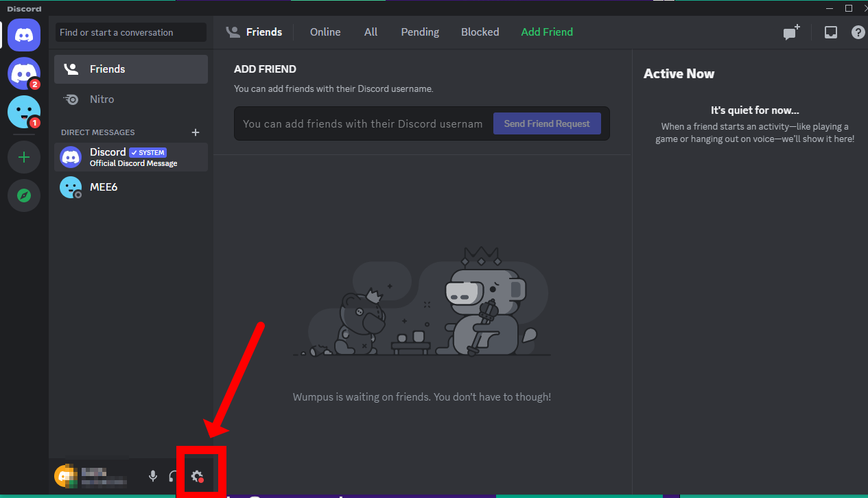Screen dimensions: 868x498
Task: Open Friends in the sidebar
Action: (x=131, y=69)
